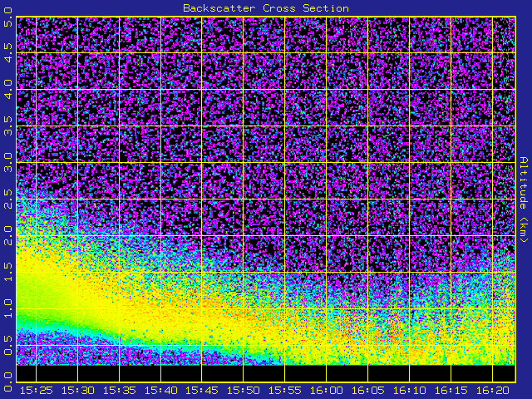Click the 2.5 altitude tick label
This screenshot has width=532, height=399.
pos(8,199)
